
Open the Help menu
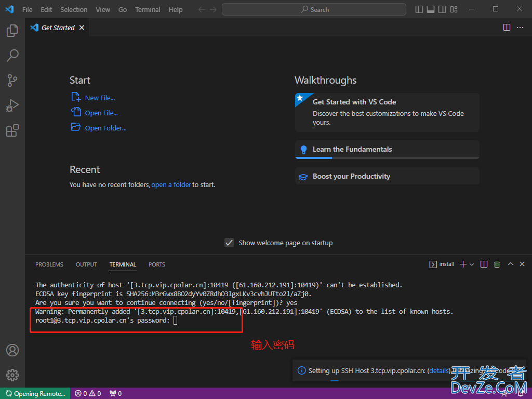(176, 9)
